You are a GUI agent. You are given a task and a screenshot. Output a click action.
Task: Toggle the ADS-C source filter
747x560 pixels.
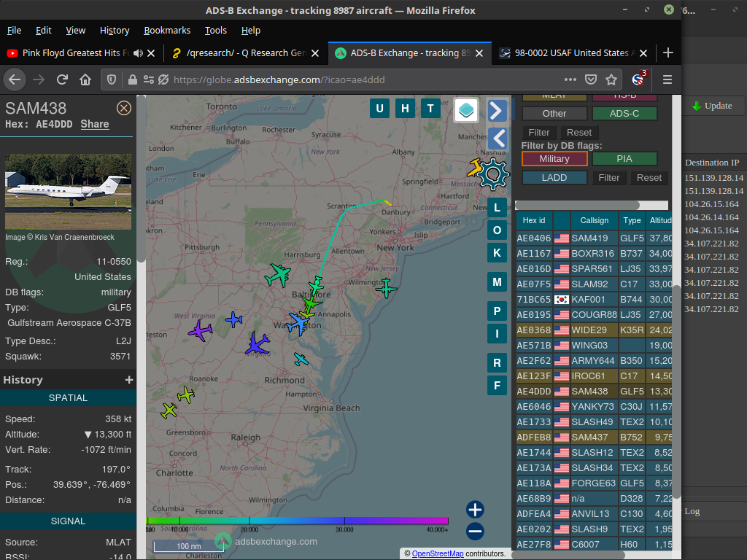tap(624, 113)
